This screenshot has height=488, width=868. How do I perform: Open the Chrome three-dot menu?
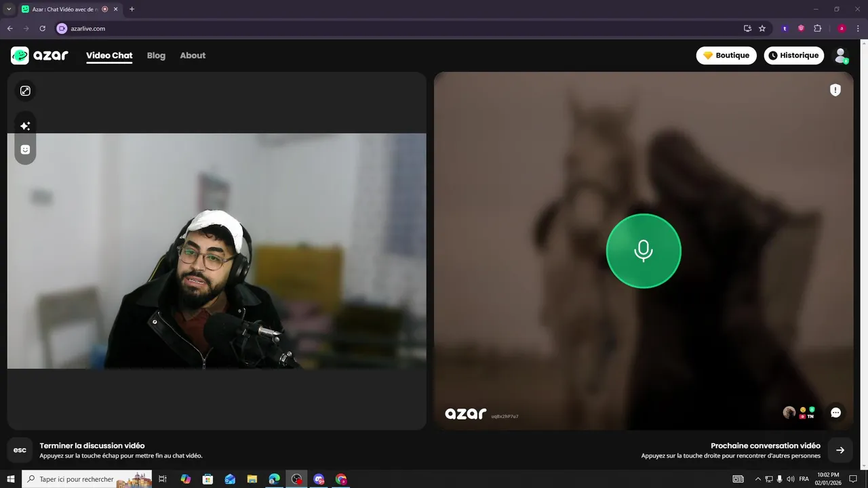coord(858,28)
